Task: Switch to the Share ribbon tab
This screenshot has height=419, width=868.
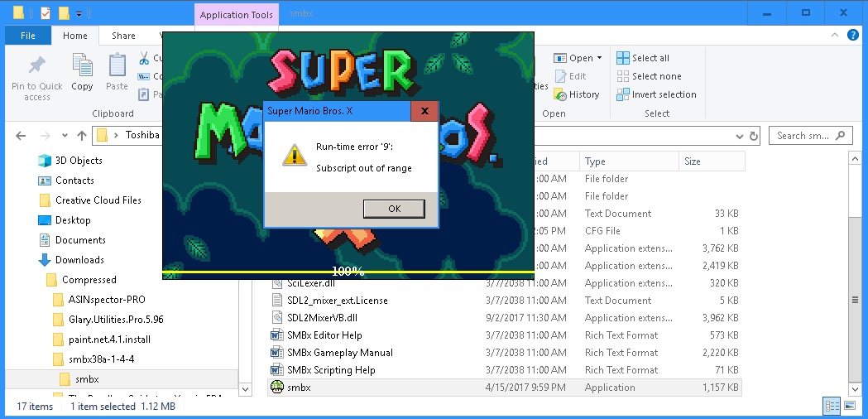Action: (x=123, y=36)
